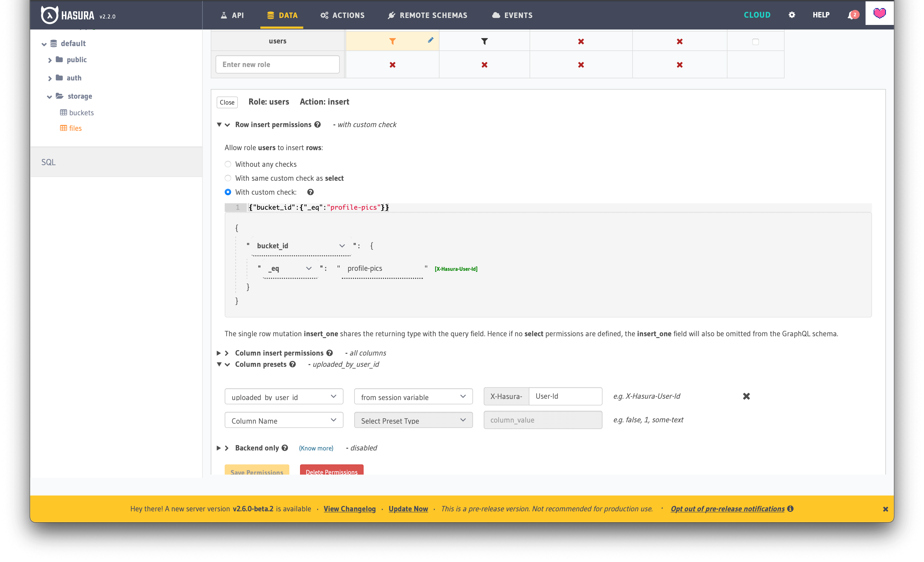924x562 pixels.
Task: Open the black filter icon in users row
Action: (x=484, y=41)
